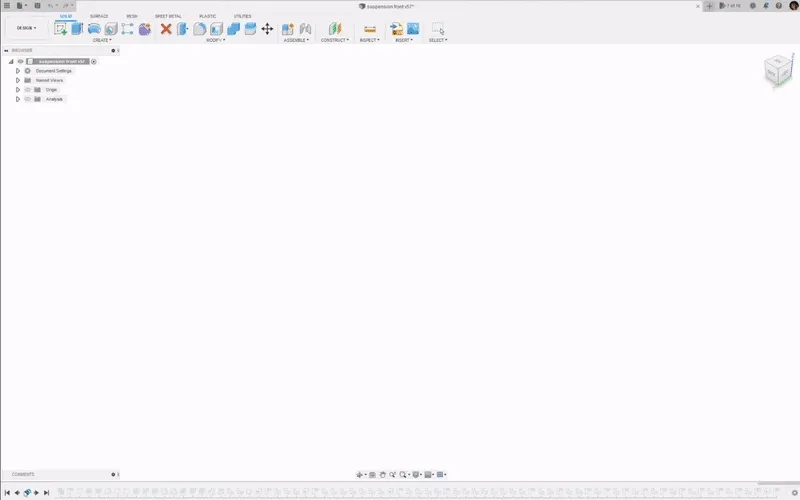Open the File menu dropdown
800x500 pixels.
point(21,6)
